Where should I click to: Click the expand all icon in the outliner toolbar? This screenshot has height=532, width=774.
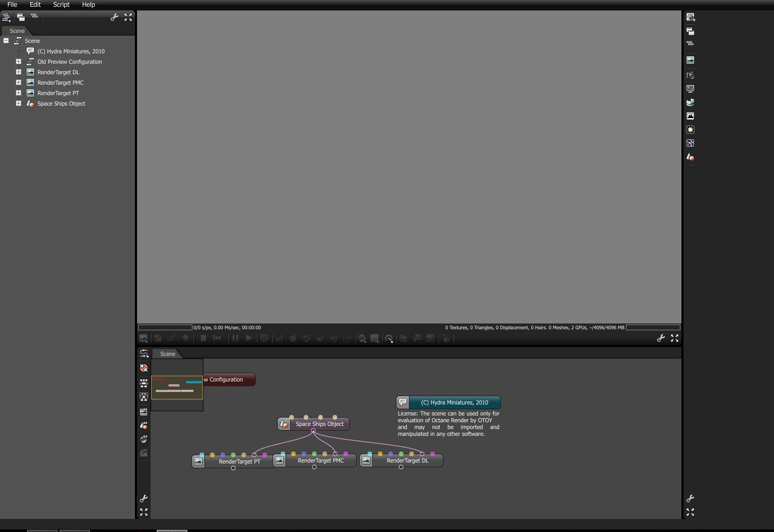[21, 17]
